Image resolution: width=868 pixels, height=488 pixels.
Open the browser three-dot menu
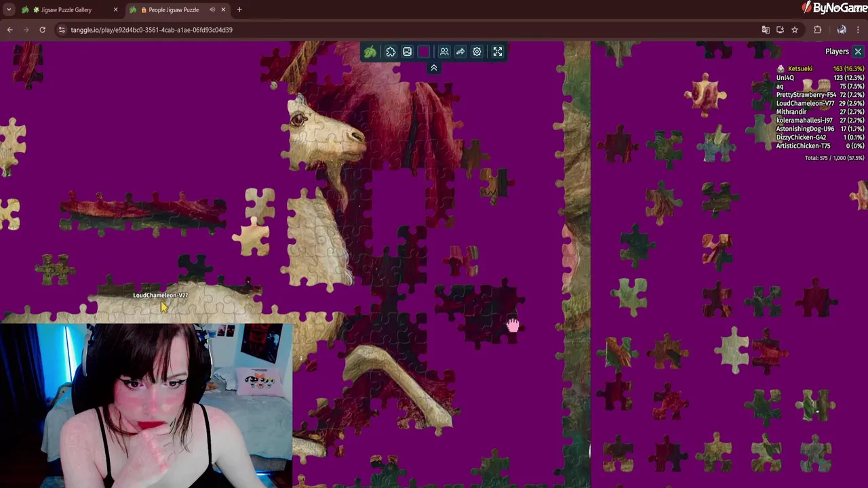pos(858,30)
